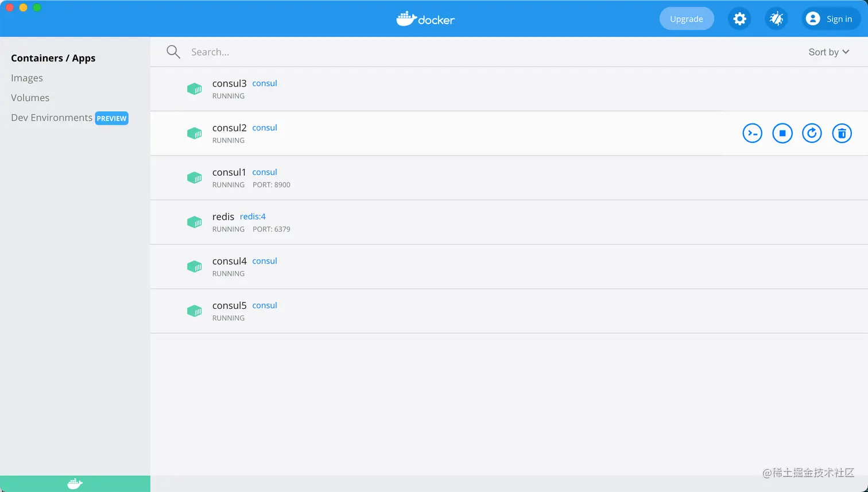This screenshot has width=868, height=492.
Task: Click the Docker whale status icon at bottom
Action: pos(75,484)
